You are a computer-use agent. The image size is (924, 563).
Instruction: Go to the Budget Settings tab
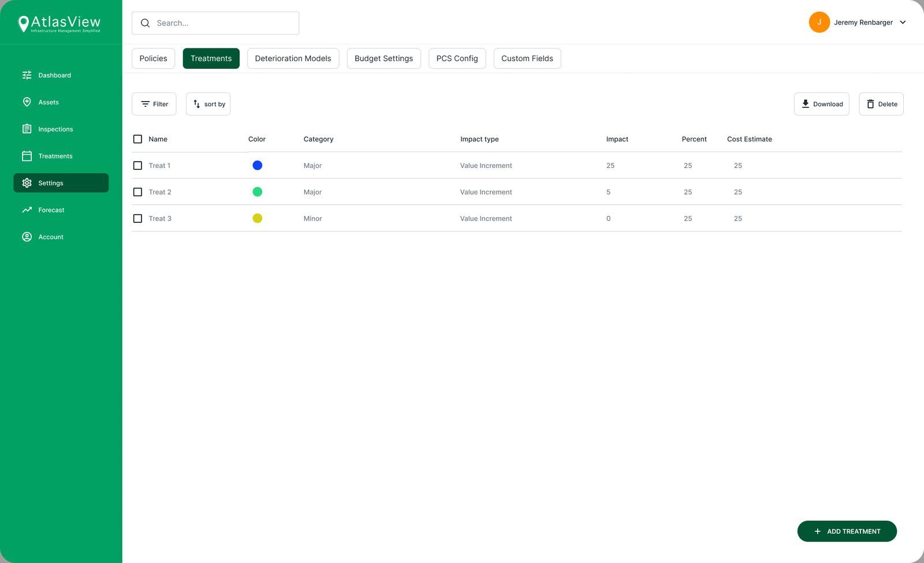[x=383, y=58]
